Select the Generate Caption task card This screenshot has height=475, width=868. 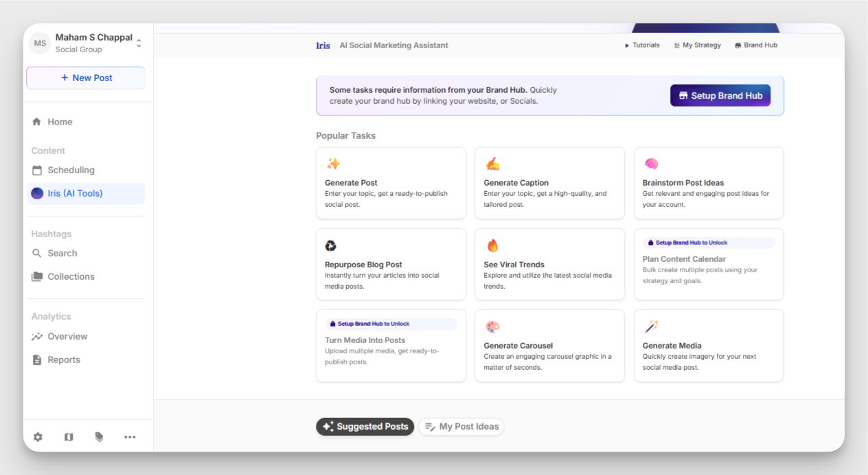[x=549, y=184]
